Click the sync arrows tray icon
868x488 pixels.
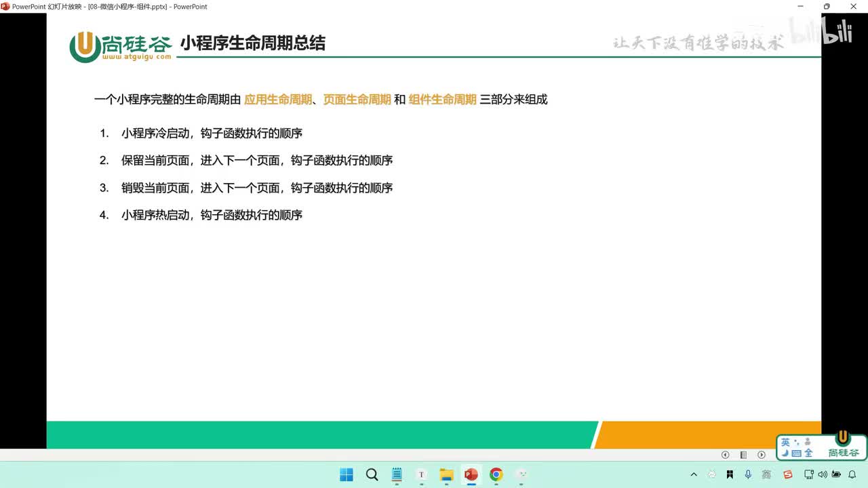[712, 474]
